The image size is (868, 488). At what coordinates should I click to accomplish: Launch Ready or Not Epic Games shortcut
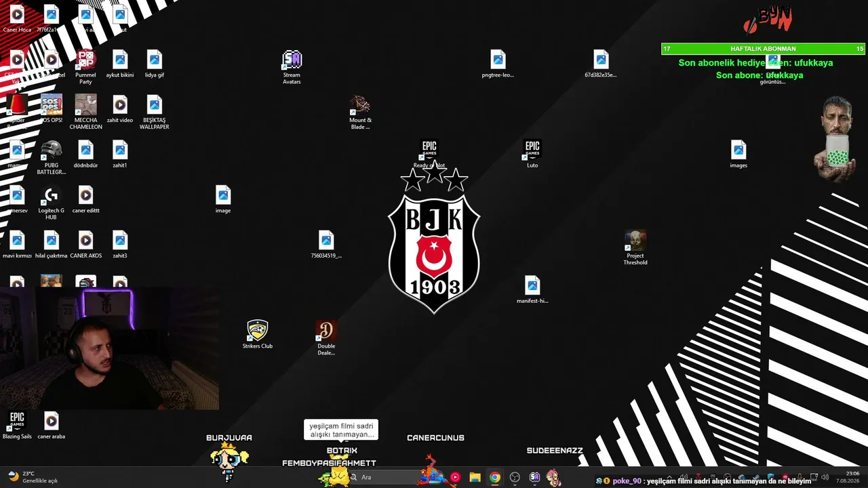click(x=429, y=154)
